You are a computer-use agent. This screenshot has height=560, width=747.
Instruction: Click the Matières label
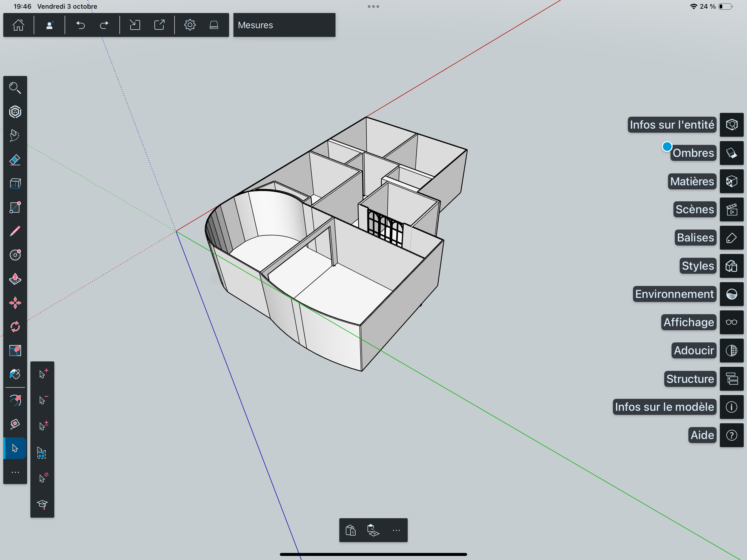[x=692, y=181]
